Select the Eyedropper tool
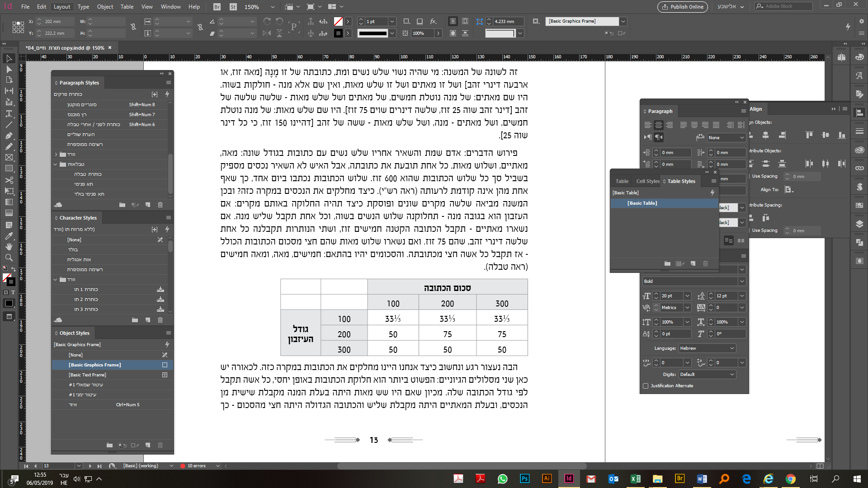 8,236
